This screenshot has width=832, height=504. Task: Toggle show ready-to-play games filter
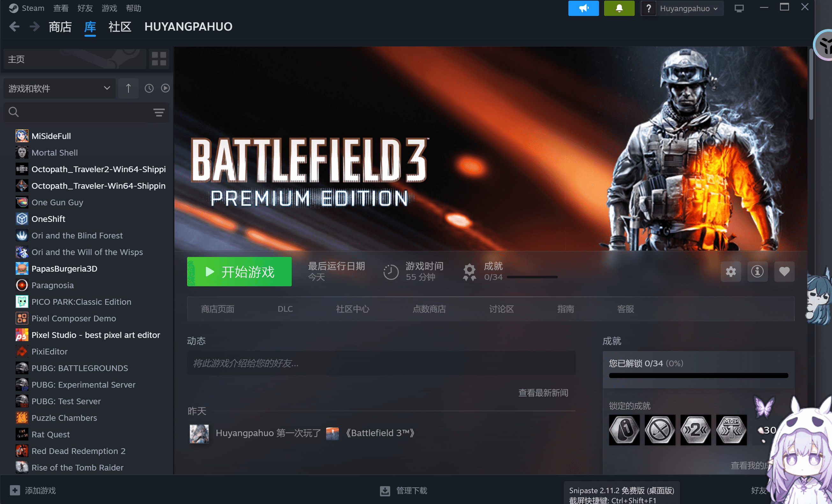coord(165,88)
